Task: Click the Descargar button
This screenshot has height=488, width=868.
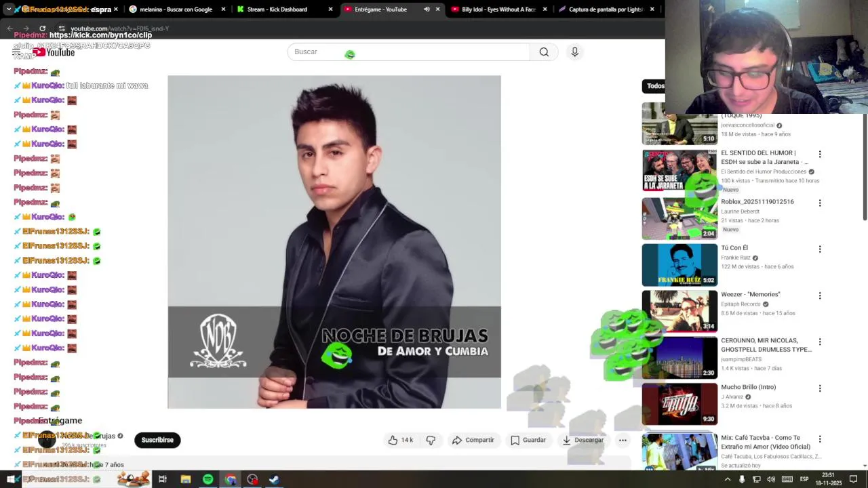Action: [583, 440]
